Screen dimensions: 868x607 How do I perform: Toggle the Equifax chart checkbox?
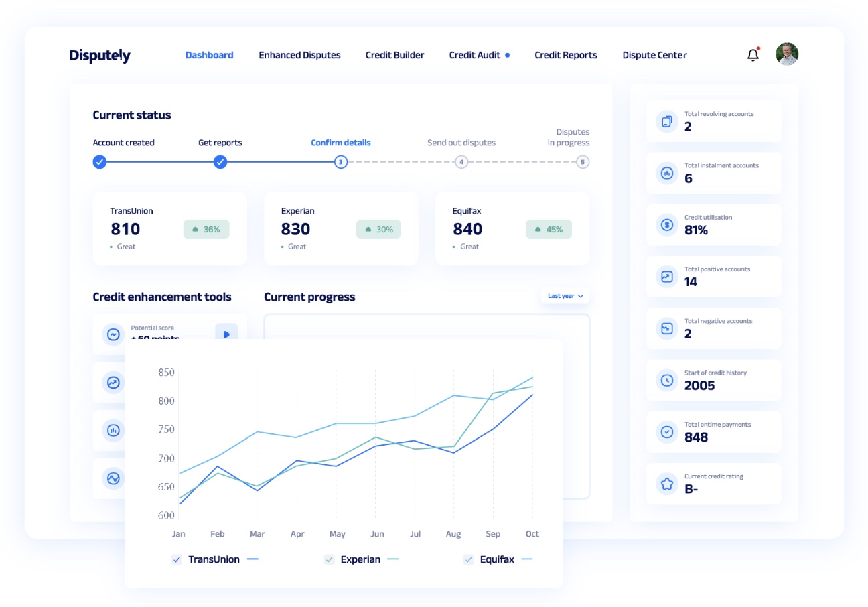coord(468,559)
